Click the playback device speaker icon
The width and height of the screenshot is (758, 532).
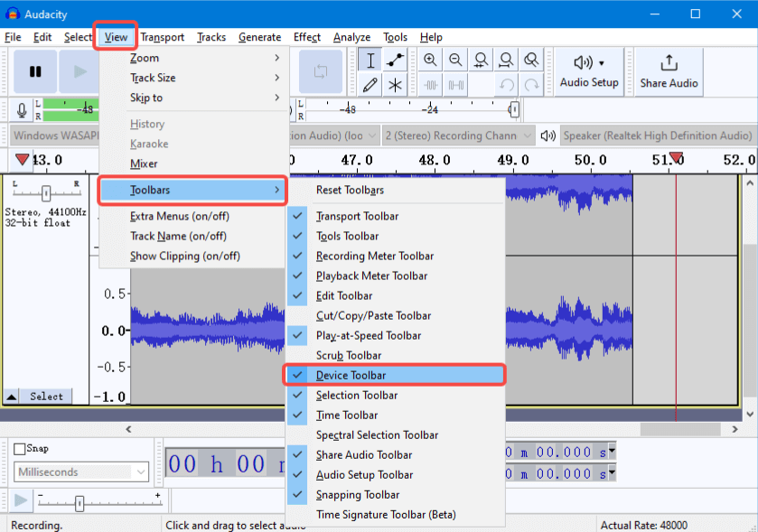click(547, 135)
